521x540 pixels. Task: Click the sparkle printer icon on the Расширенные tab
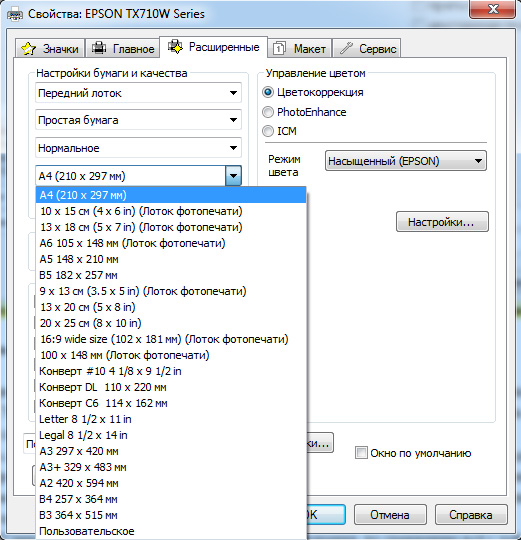tap(175, 47)
